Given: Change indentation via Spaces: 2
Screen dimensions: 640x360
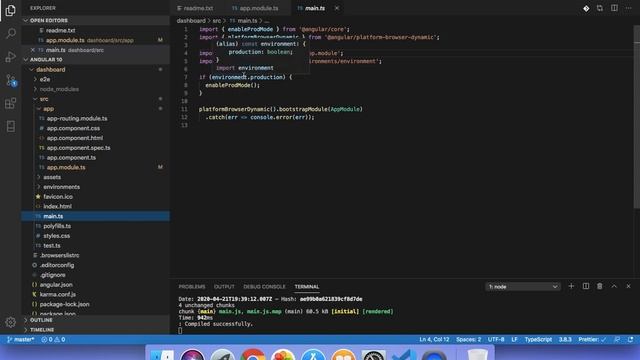Looking at the screenshot, I should (468, 340).
